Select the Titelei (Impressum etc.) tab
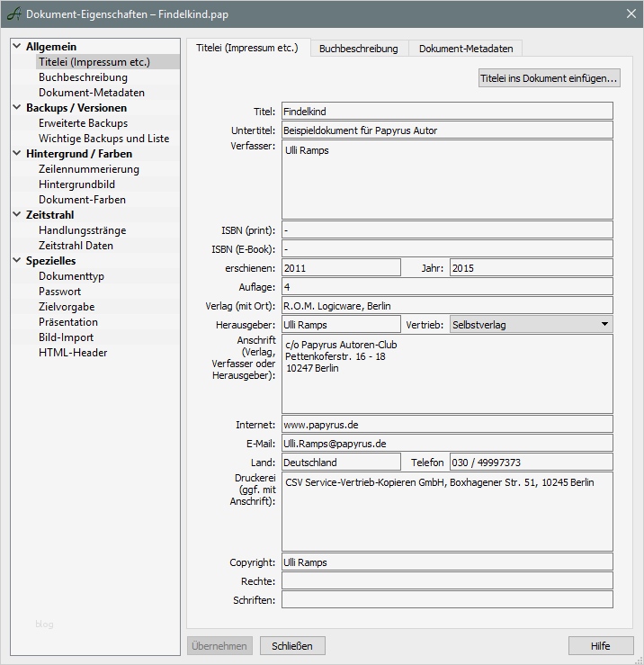The height and width of the screenshot is (665, 644). coord(247,48)
